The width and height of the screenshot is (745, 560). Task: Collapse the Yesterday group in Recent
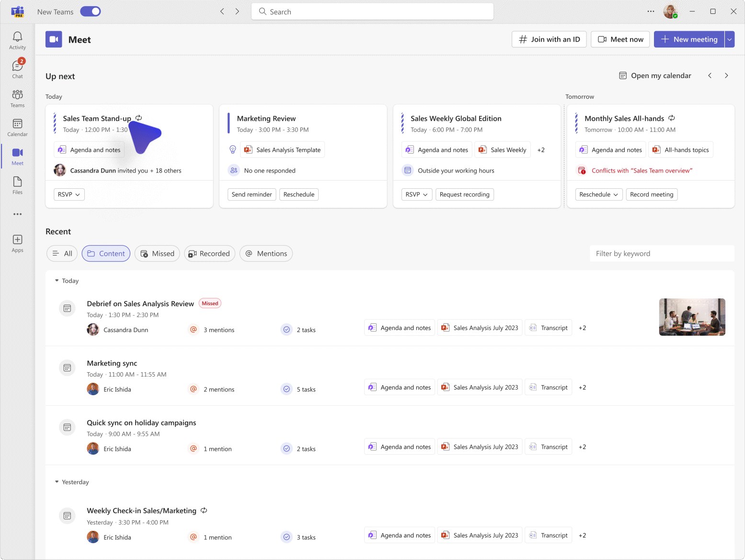pyautogui.click(x=57, y=482)
